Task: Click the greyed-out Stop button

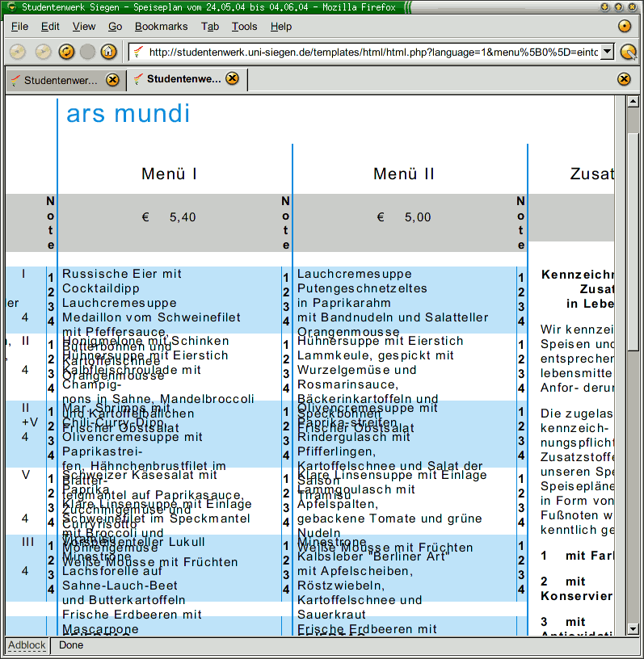Action: pyautogui.click(x=87, y=52)
